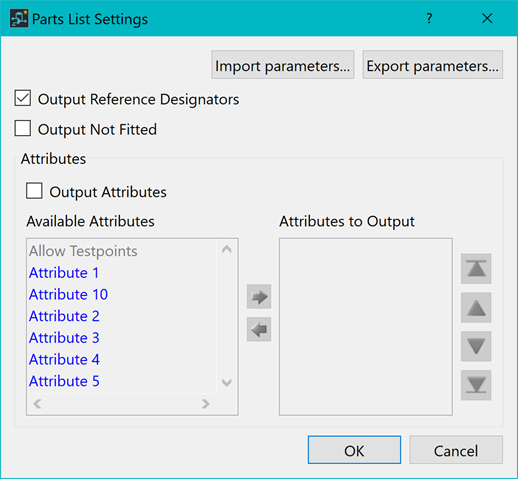Click the remove attribute left arrow icon
The image size is (518, 479).
coord(259,329)
